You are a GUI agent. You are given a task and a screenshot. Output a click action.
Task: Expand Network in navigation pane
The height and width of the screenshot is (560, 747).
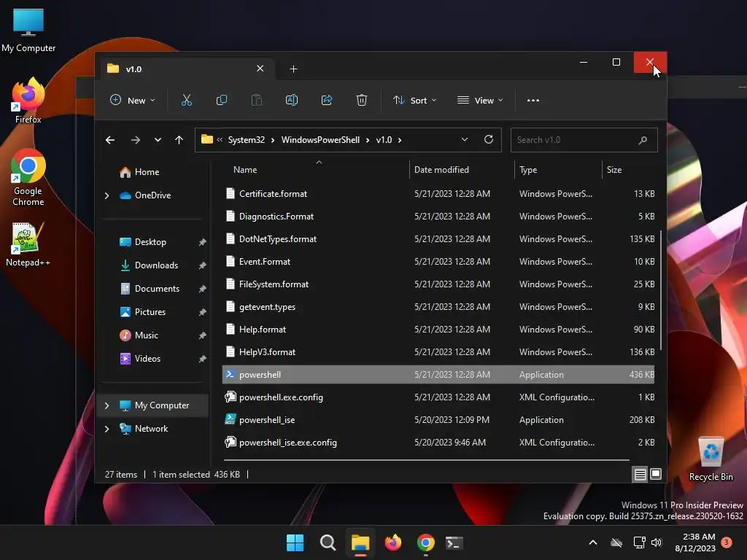(x=107, y=429)
